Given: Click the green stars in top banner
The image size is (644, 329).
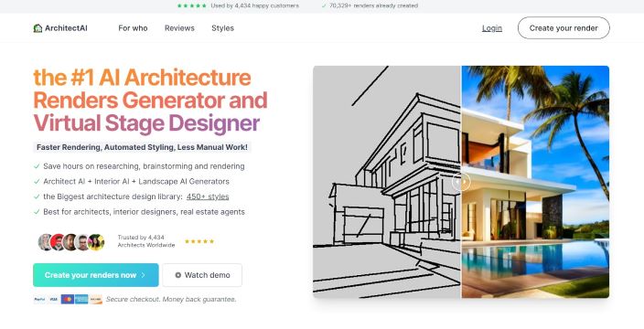Looking at the screenshot, I should [192, 5].
